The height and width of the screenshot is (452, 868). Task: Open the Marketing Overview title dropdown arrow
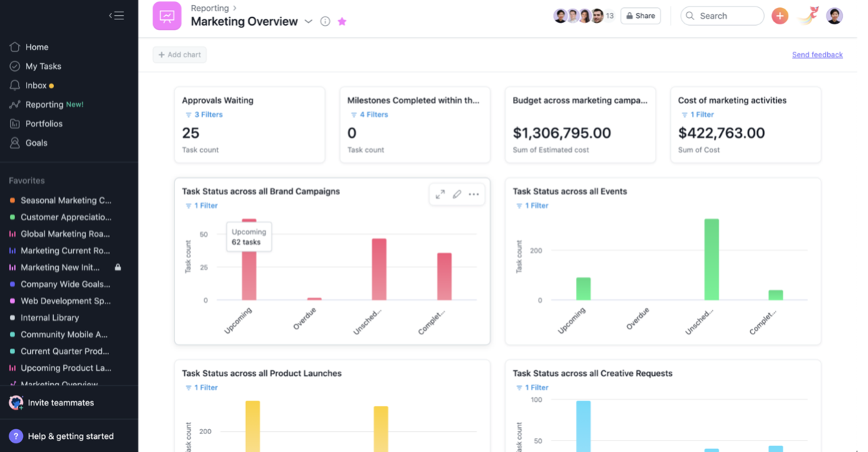(308, 22)
